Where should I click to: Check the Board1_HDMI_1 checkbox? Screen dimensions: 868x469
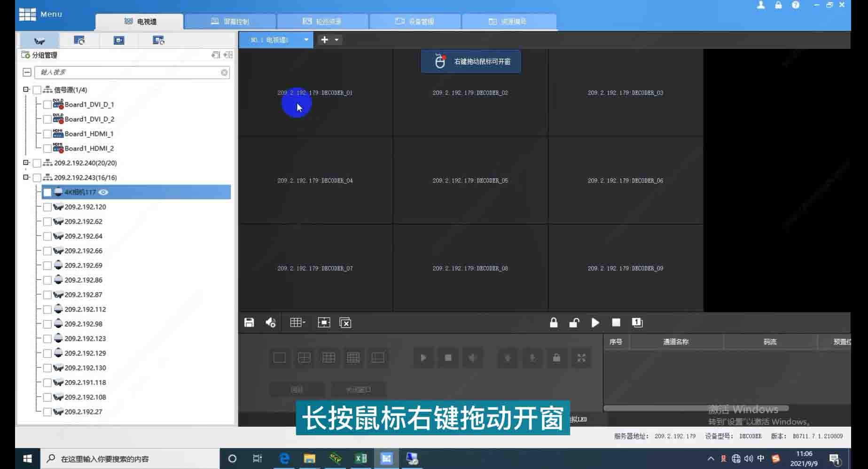(x=47, y=134)
